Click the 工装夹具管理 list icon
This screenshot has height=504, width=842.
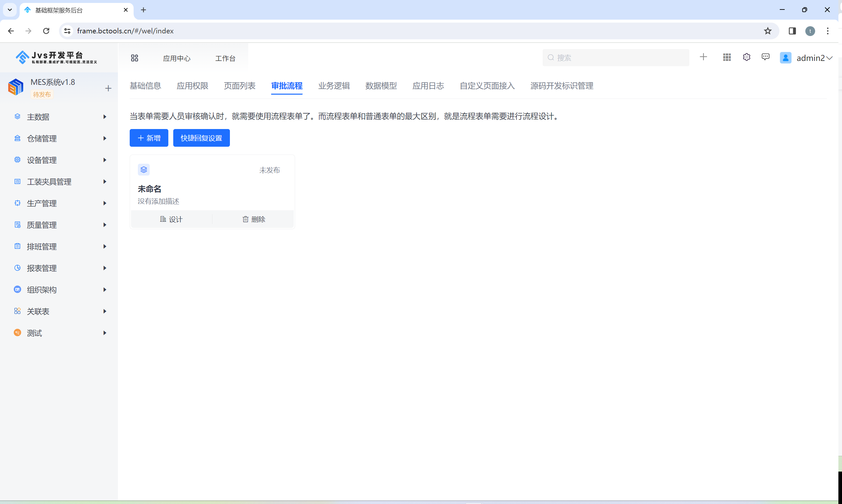[x=17, y=181]
